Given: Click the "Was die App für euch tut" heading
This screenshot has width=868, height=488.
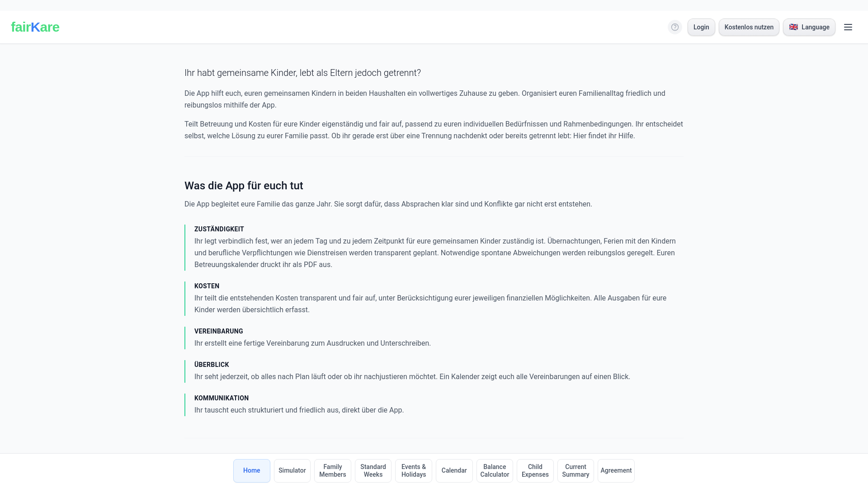Looking at the screenshot, I should 244,186.
